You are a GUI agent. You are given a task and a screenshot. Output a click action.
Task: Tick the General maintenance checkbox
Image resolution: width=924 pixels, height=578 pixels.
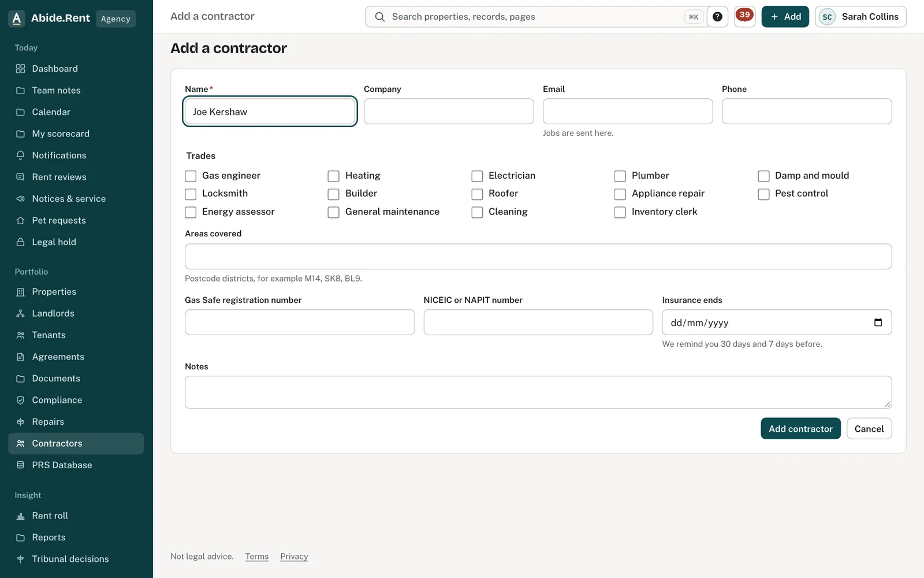[x=334, y=213]
